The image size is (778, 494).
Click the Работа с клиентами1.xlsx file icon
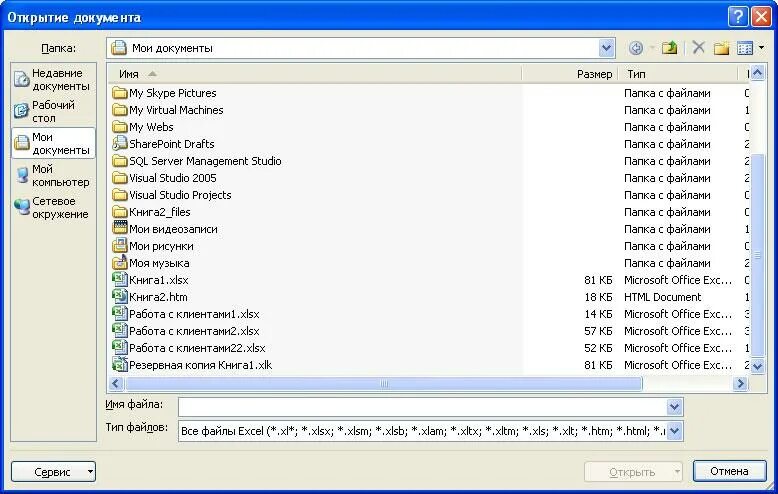click(x=120, y=313)
